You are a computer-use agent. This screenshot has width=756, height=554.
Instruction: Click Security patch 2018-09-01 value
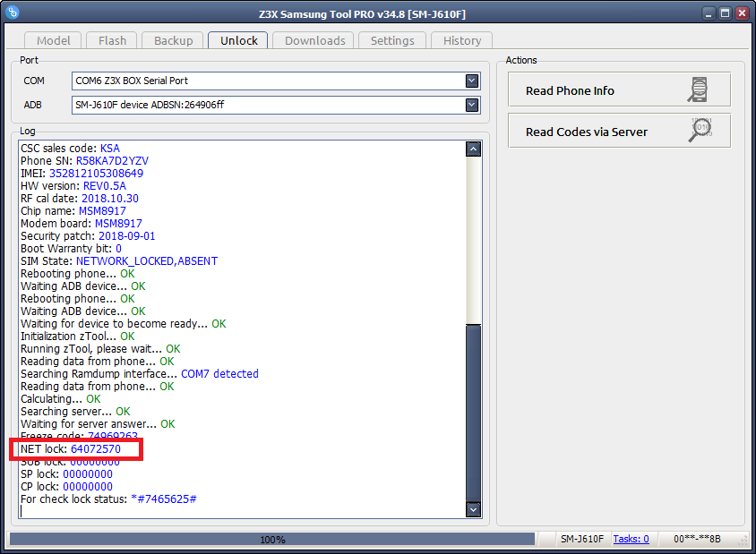pyautogui.click(x=127, y=236)
